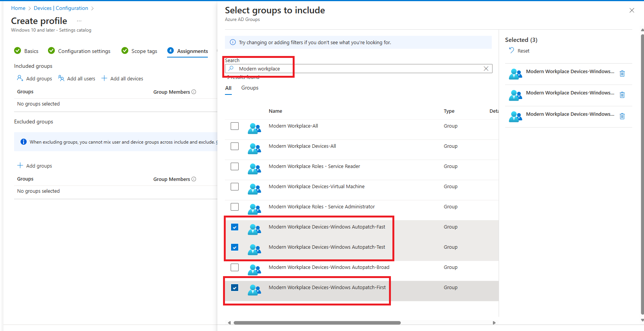This screenshot has height=331, width=644.
Task: Click the Group Members info icon under Excluded groups
Action: click(x=194, y=179)
